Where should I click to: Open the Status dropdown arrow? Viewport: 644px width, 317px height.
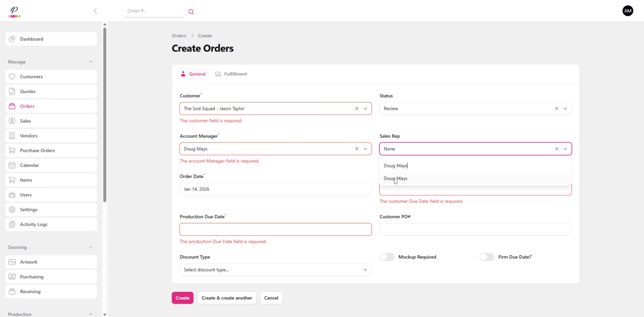tap(565, 108)
